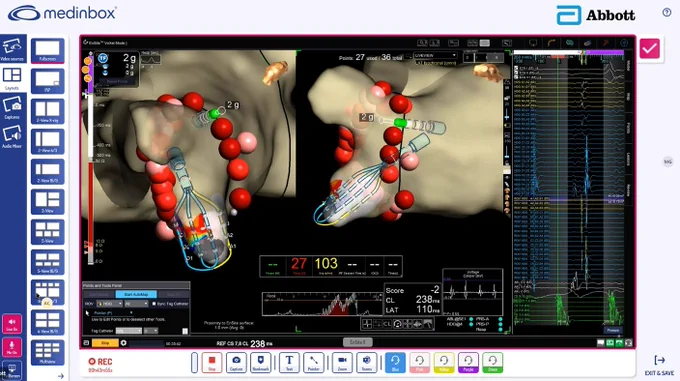This screenshot has height=381, width=680.
Task: Open the Layouts sidebar tab
Action: click(12, 78)
